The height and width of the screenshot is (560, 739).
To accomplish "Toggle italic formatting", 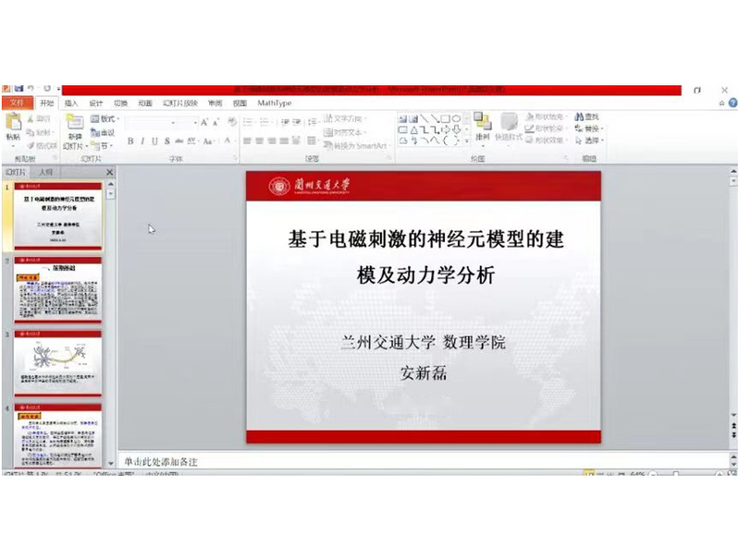I will click(142, 141).
